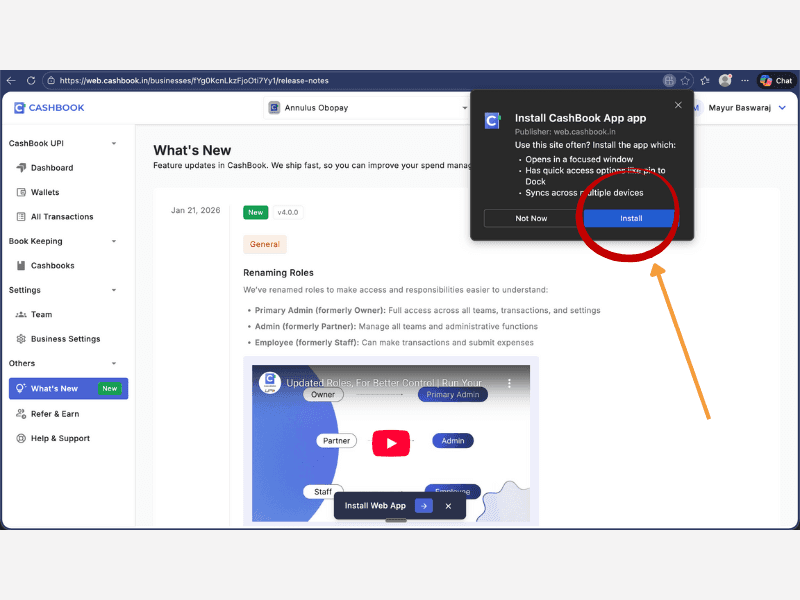The height and width of the screenshot is (600, 800).
Task: Select What's New in sidebar
Action: (68, 389)
